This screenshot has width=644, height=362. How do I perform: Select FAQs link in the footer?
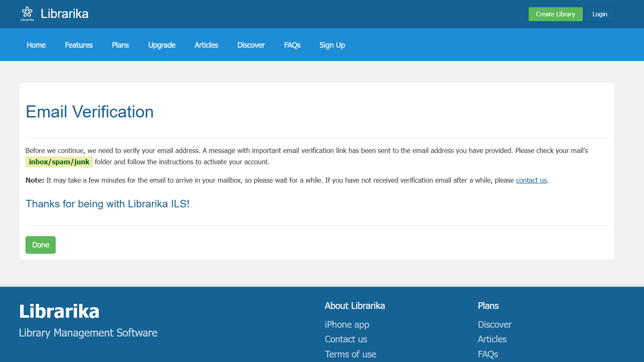[488, 354]
